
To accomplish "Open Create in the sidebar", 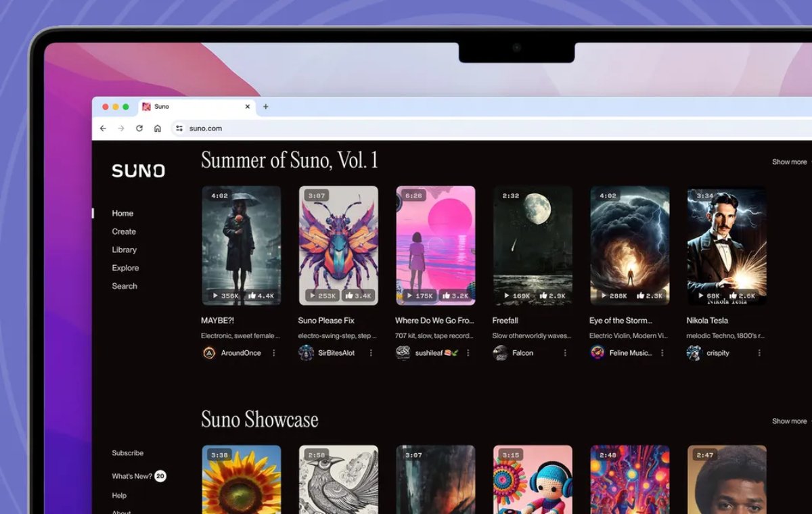I will pyautogui.click(x=124, y=231).
